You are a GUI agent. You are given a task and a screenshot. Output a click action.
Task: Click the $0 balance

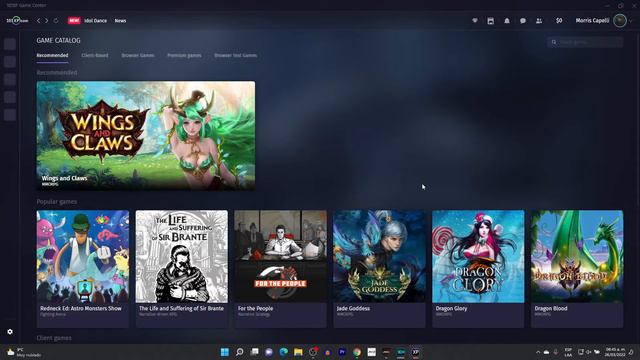click(x=559, y=20)
